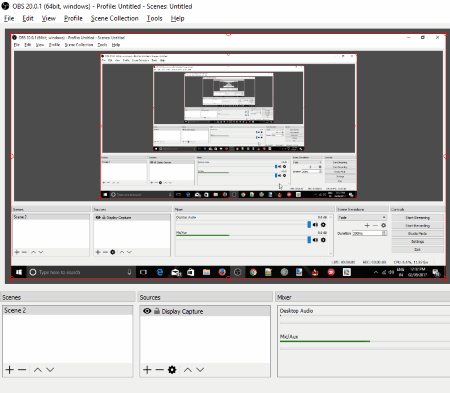Hide Display Capture using the eye icon
This screenshot has height=393, width=450.
click(x=147, y=311)
